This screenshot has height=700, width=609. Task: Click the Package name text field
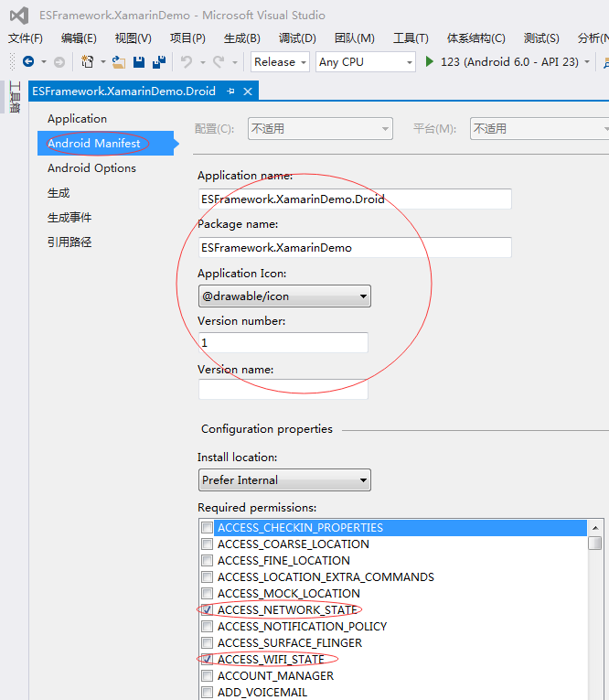(x=354, y=247)
